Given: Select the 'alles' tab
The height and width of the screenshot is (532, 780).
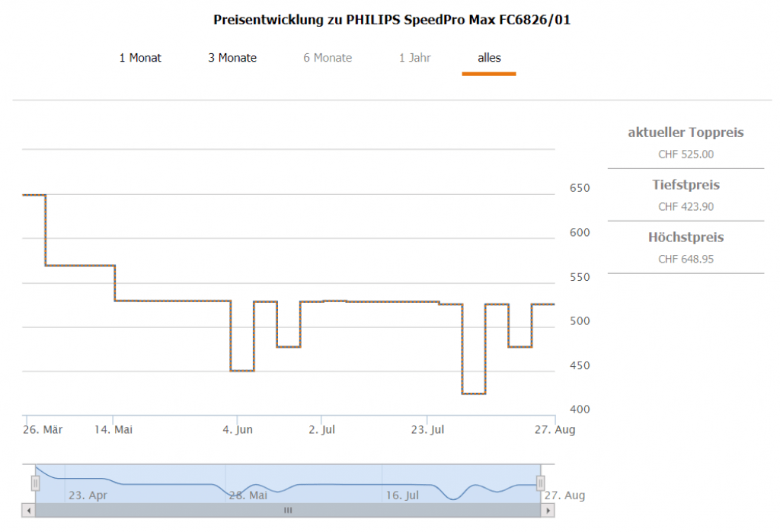Looking at the screenshot, I should 489,58.
